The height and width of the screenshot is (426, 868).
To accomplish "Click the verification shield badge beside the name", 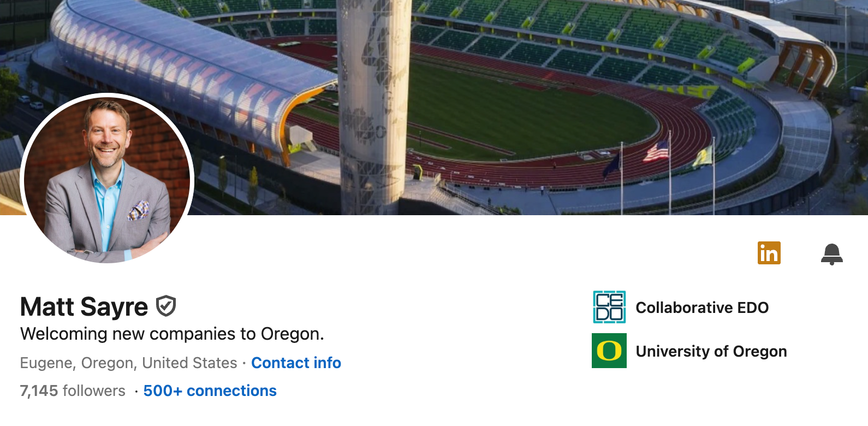I will coord(166,306).
